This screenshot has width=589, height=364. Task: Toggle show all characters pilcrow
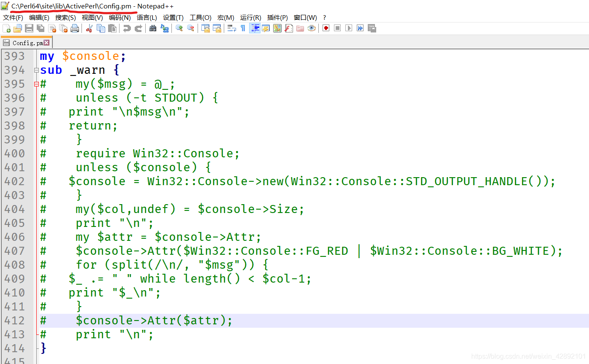243,28
